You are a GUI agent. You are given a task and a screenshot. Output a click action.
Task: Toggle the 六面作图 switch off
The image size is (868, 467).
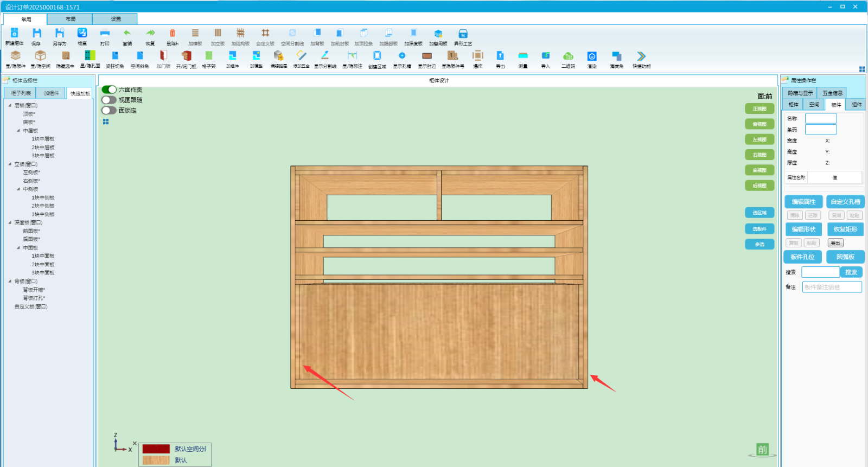point(109,89)
